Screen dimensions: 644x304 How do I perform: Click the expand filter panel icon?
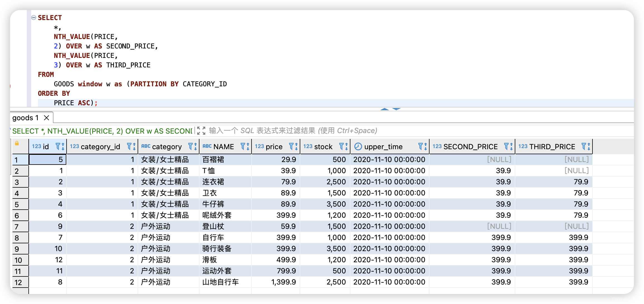click(201, 131)
